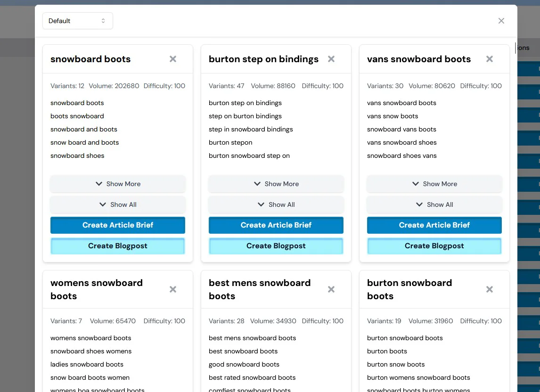Remove the best mens snowboard boots card
This screenshot has height=392, width=540.
(331, 289)
